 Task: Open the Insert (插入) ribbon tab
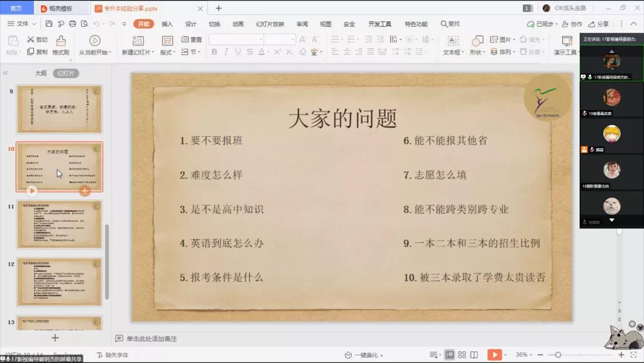167,24
